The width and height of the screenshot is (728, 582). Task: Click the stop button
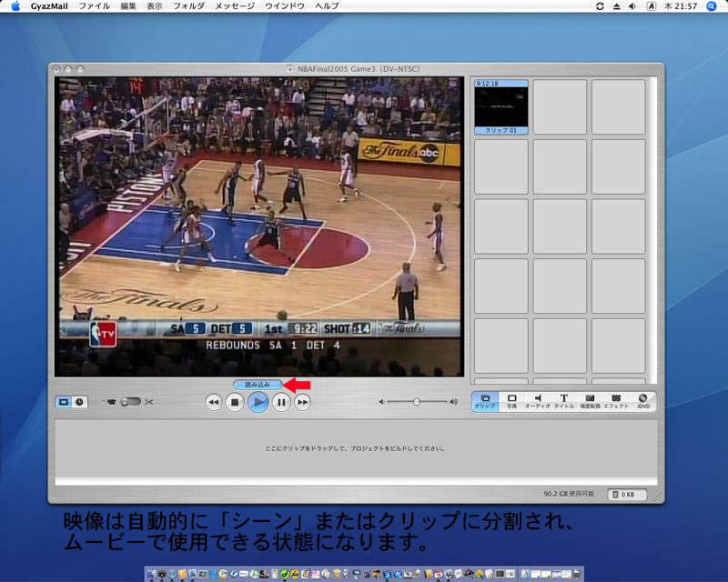(235, 402)
